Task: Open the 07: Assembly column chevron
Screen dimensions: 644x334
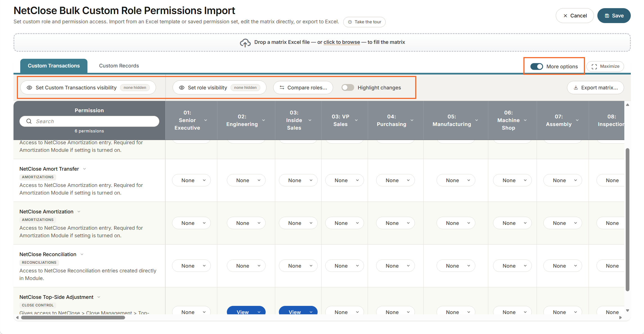Action: (x=577, y=120)
